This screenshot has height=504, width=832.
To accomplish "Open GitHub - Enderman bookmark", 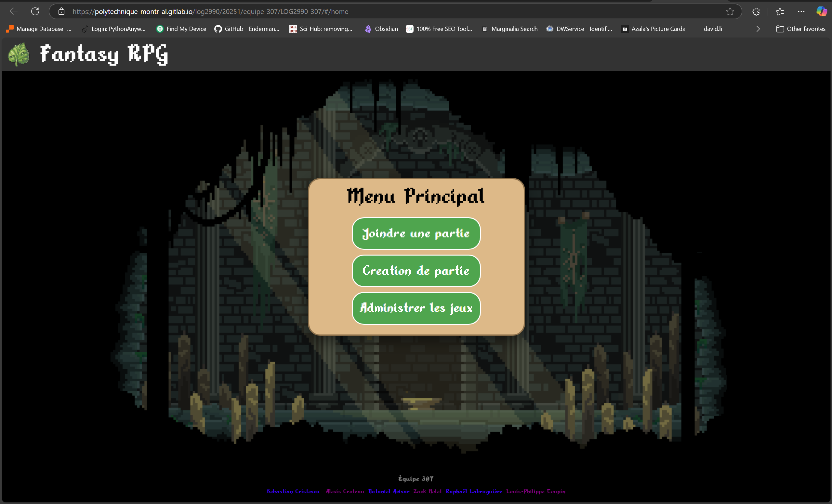I will [x=247, y=29].
